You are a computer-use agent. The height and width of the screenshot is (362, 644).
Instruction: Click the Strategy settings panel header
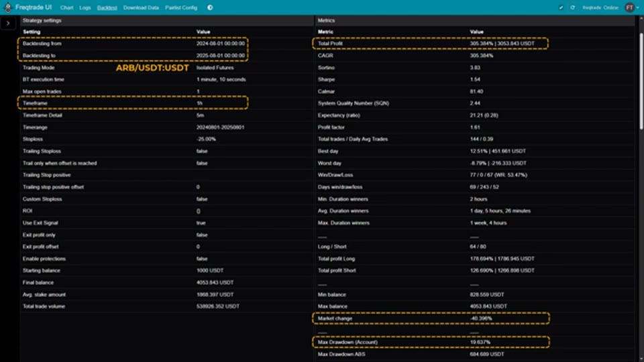click(x=166, y=20)
